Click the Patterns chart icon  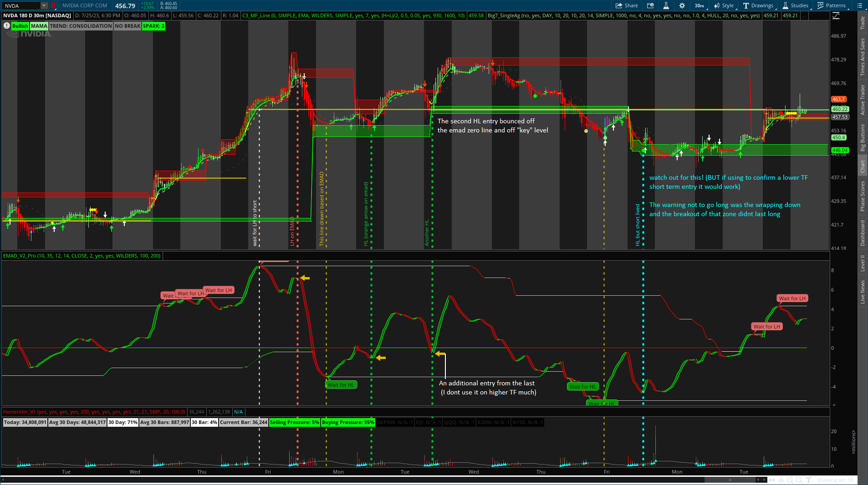point(821,5)
